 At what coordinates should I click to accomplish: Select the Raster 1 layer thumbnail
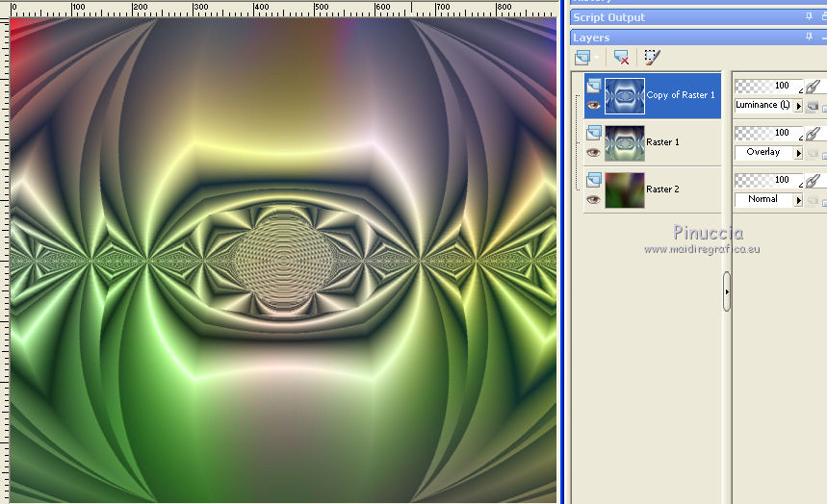click(625, 143)
